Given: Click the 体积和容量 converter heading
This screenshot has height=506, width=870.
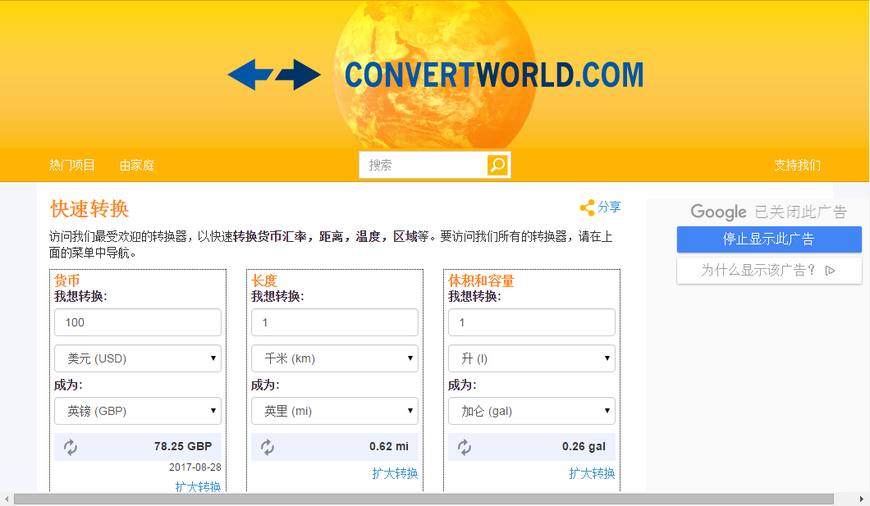Looking at the screenshot, I should coord(482,280).
